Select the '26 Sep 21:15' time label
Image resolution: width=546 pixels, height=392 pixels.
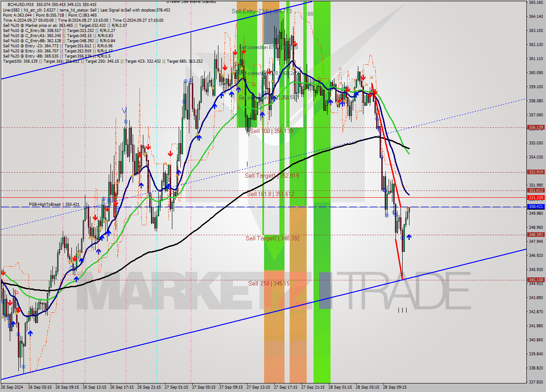tap(149, 388)
